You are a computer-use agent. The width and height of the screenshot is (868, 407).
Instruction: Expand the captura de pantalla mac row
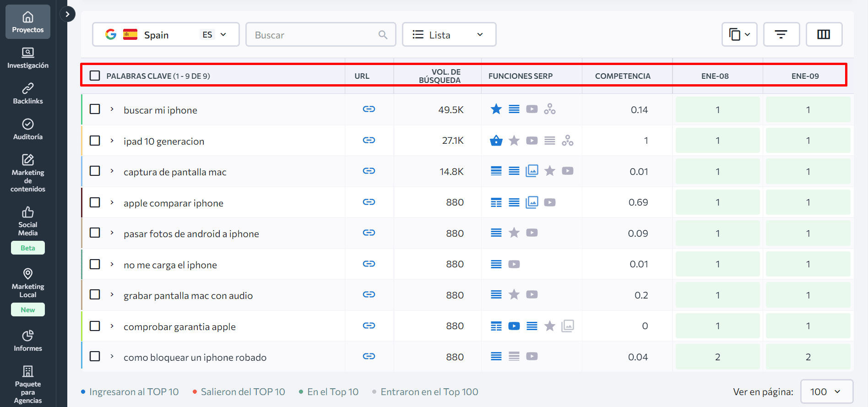pyautogui.click(x=112, y=171)
